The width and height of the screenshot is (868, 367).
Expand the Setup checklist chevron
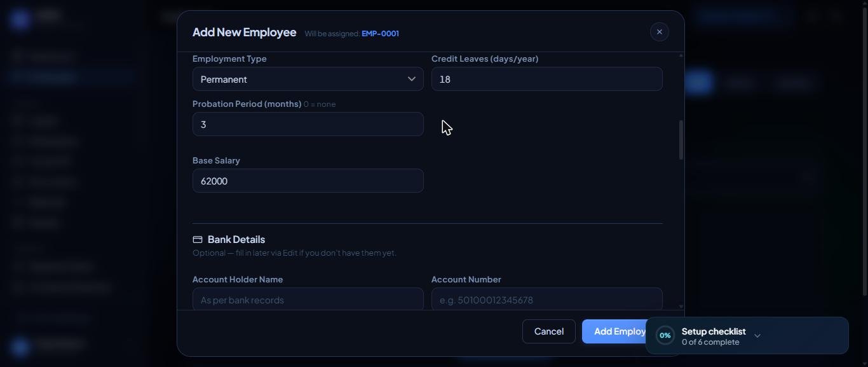click(757, 336)
